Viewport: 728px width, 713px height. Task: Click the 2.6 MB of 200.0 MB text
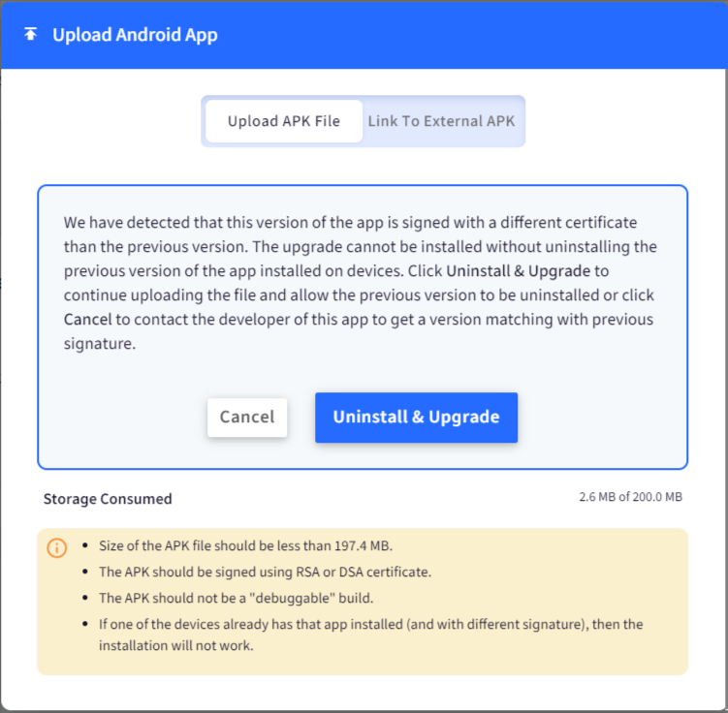[x=630, y=497]
